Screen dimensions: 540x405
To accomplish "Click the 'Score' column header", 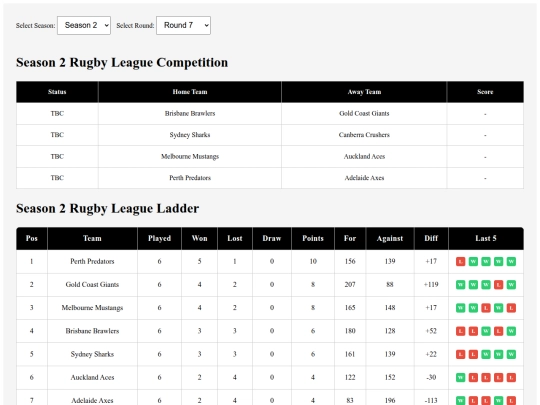I will (x=485, y=92).
